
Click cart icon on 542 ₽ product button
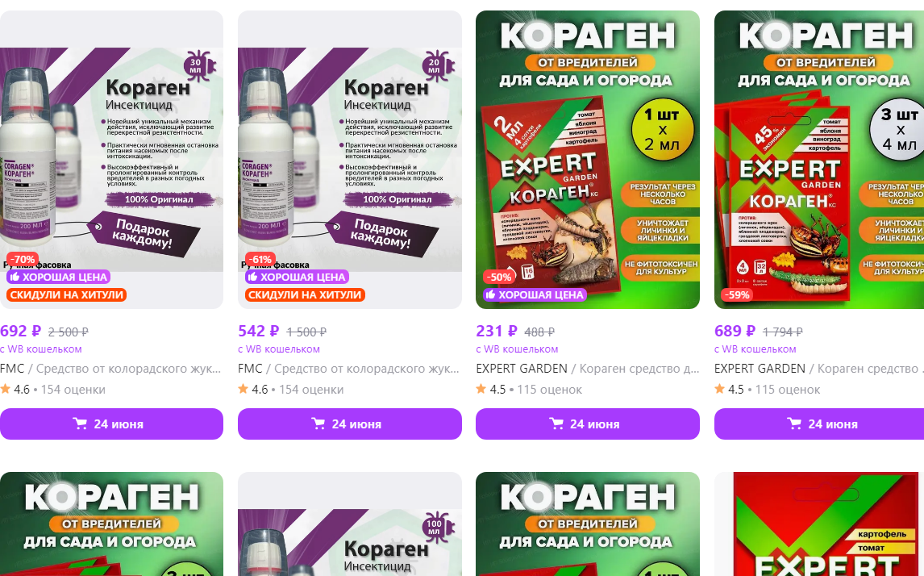click(x=318, y=424)
